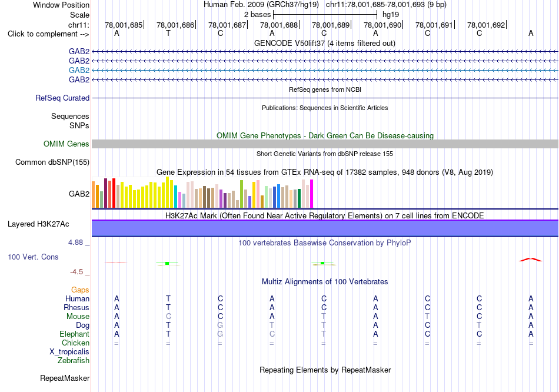Open the OMIM Gene Phenotypes track title
Screen dimensions: 559x392
click(325, 135)
